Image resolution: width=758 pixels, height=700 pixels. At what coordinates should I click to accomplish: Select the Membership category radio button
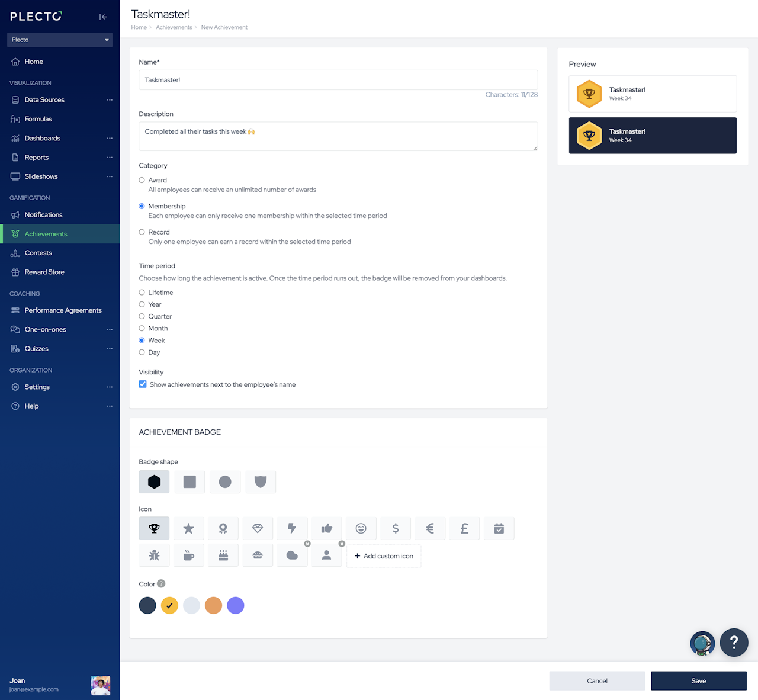click(142, 206)
